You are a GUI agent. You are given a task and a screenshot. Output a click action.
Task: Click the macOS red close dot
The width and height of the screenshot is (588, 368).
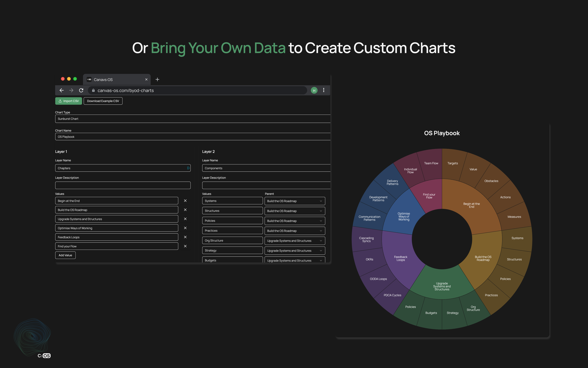(x=63, y=79)
